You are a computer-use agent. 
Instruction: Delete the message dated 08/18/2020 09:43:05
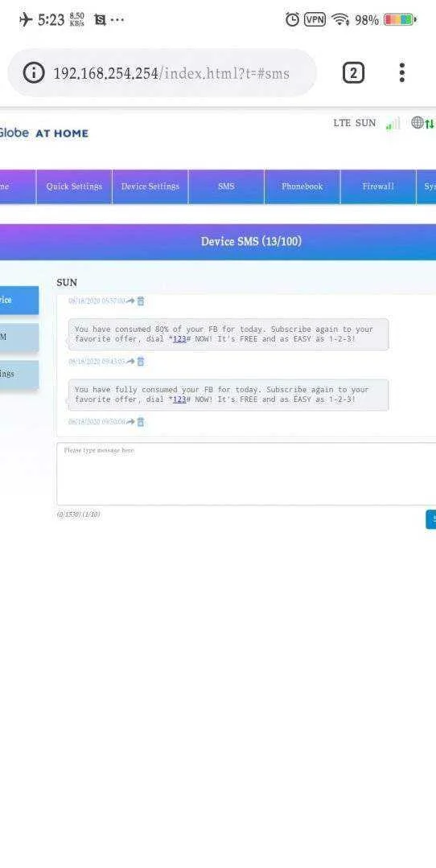click(x=141, y=362)
